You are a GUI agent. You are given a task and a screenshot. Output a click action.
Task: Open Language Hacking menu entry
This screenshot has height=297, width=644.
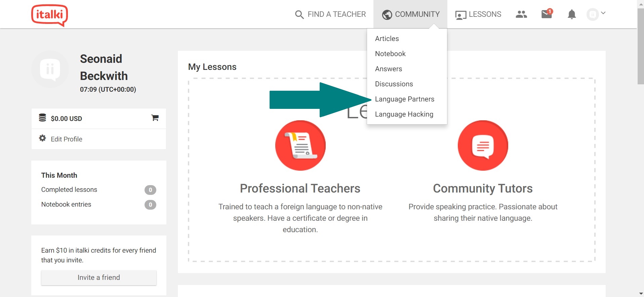[404, 114]
